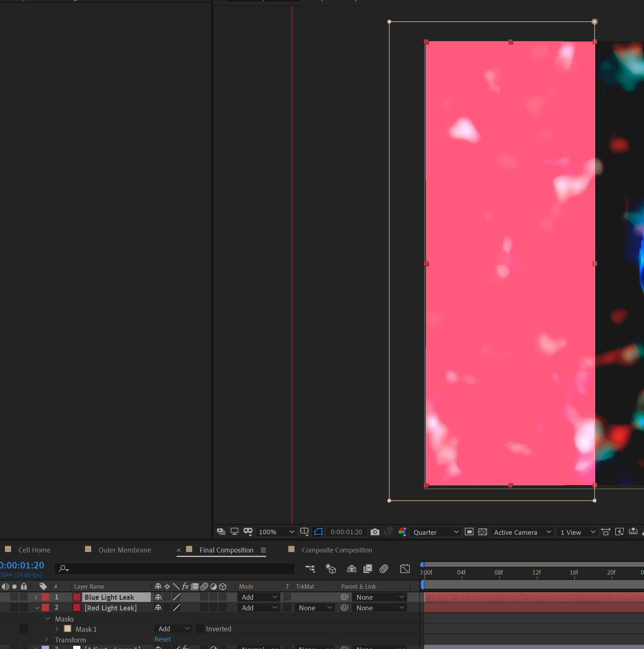Screen dimensions: 644x649
Task: Open the Quarter resolution dropdown
Action: coord(435,532)
